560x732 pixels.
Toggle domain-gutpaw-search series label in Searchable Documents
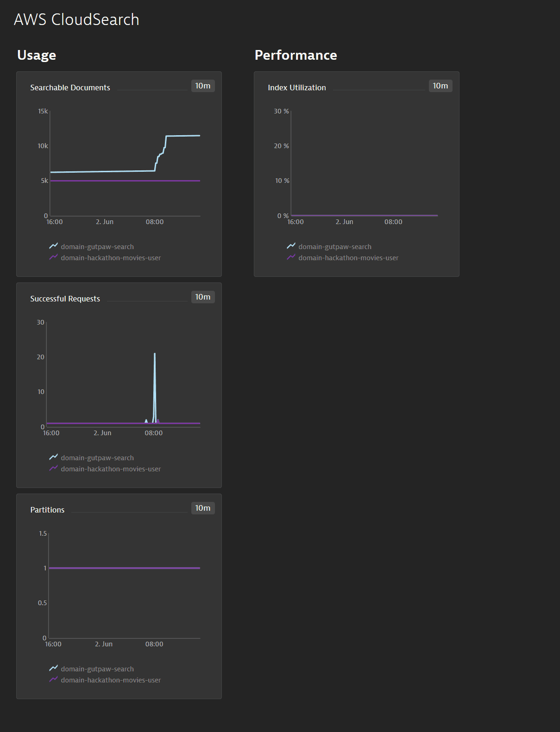[x=97, y=247]
